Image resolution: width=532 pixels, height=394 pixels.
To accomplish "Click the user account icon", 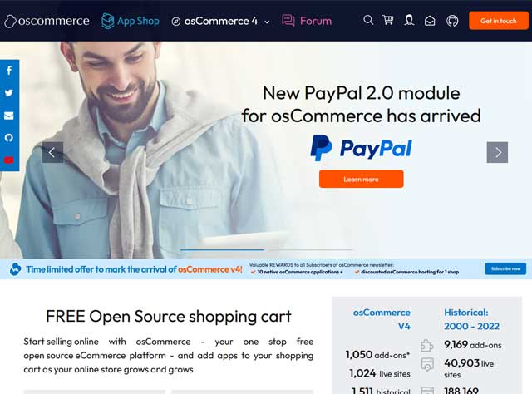I will coord(409,20).
